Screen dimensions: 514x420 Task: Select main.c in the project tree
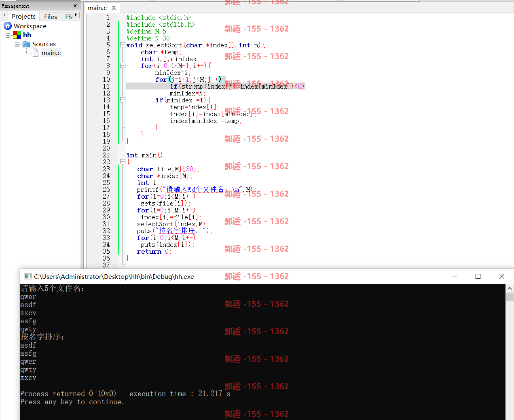click(51, 53)
